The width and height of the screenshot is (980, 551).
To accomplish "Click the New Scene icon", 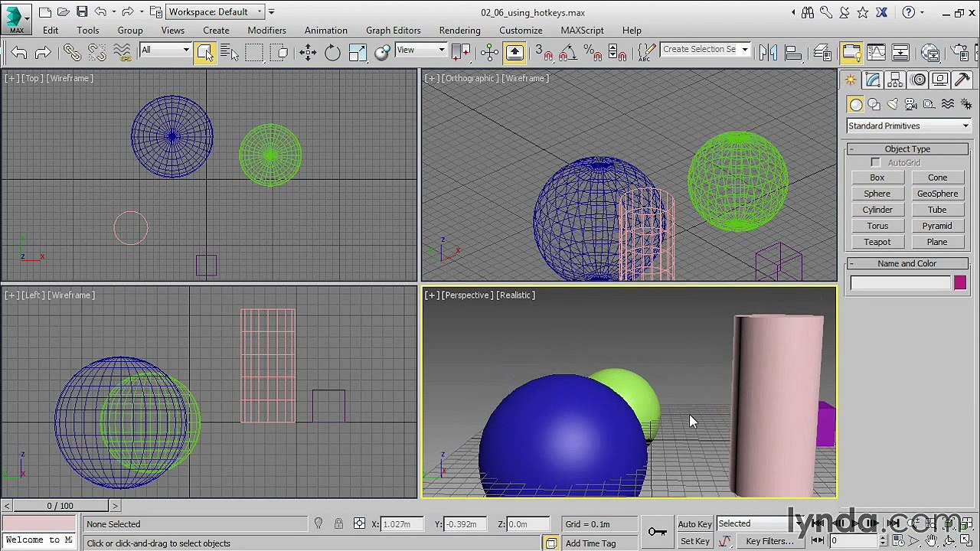I will [45, 11].
